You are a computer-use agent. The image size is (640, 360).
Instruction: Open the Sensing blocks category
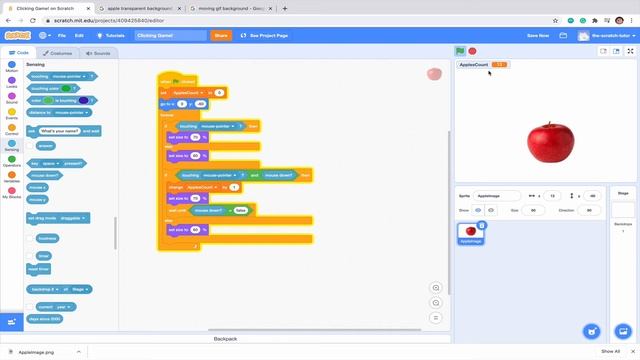(12, 145)
